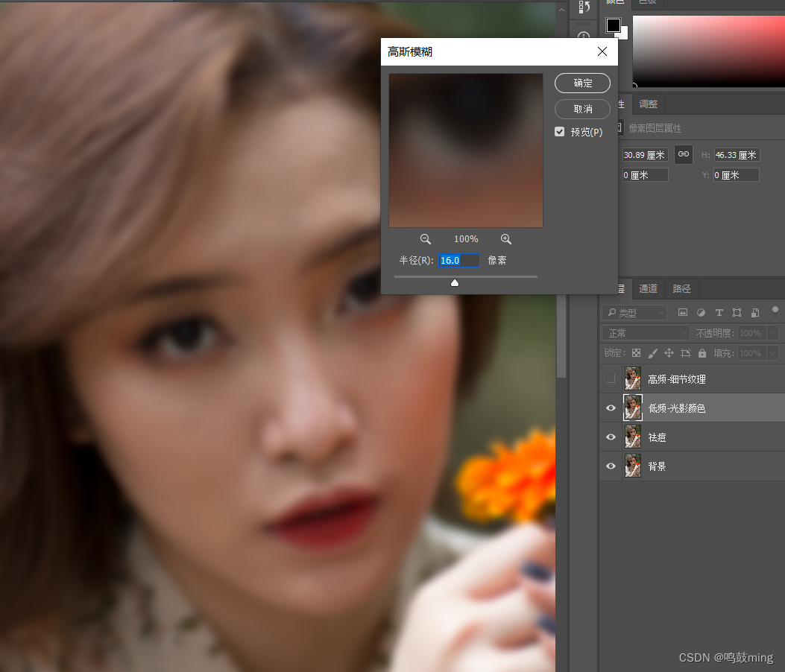The height and width of the screenshot is (672, 785).
Task: Click the opacity 100% value field
Action: point(752,333)
